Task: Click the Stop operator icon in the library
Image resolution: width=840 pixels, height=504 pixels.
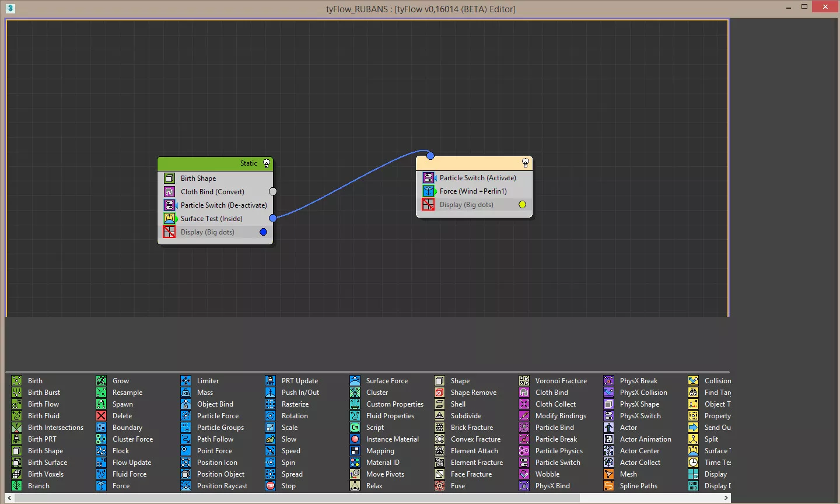Action: click(271, 486)
